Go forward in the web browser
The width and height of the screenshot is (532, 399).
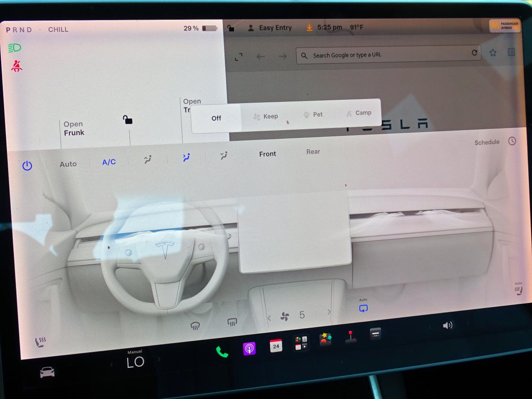tap(283, 56)
